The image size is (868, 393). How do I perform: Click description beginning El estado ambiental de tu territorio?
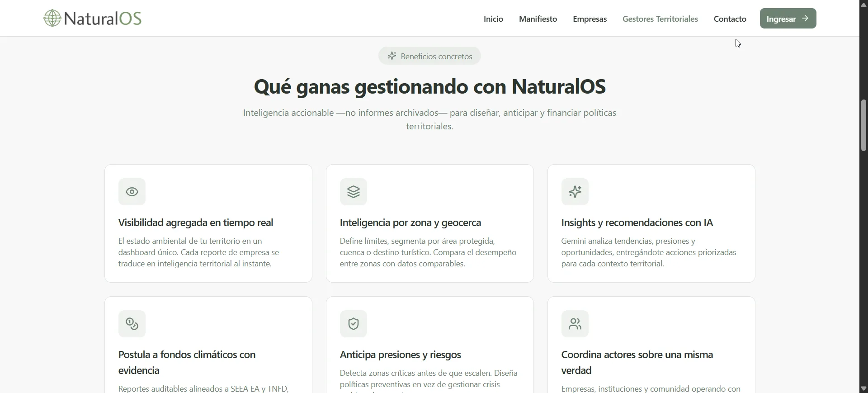(199, 253)
